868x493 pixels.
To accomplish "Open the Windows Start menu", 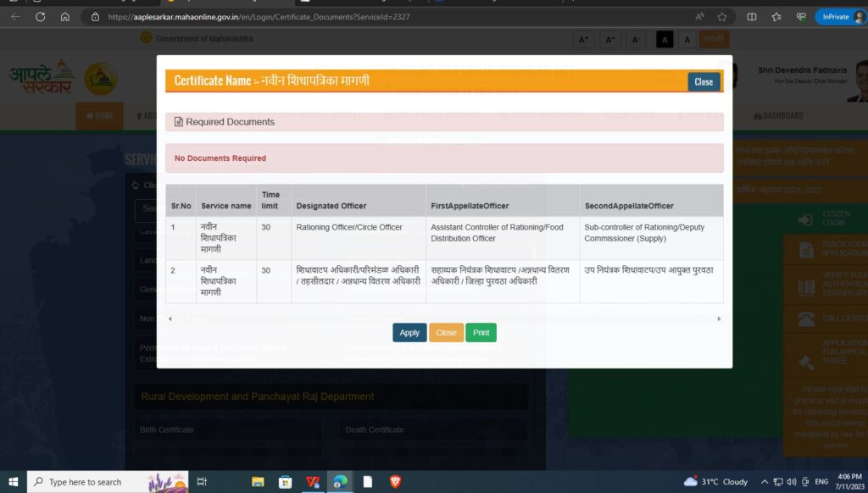I will click(14, 481).
